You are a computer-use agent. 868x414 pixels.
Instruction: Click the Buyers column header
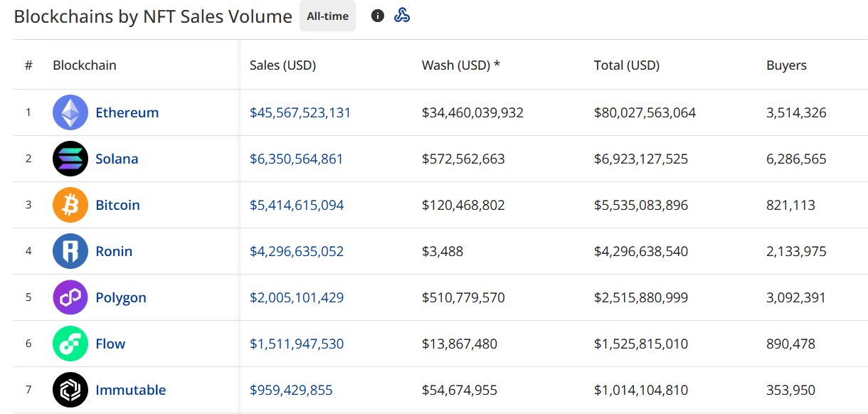(x=786, y=65)
